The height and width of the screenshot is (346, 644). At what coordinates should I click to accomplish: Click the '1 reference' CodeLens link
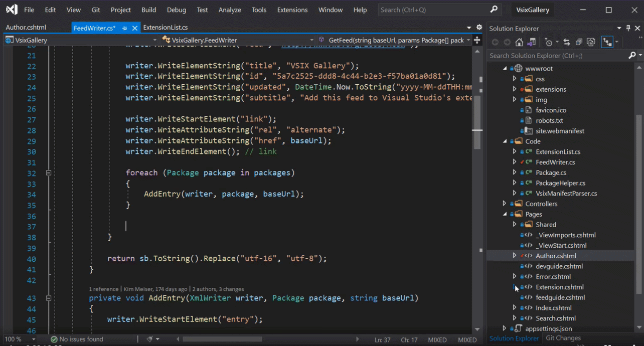tap(103, 289)
